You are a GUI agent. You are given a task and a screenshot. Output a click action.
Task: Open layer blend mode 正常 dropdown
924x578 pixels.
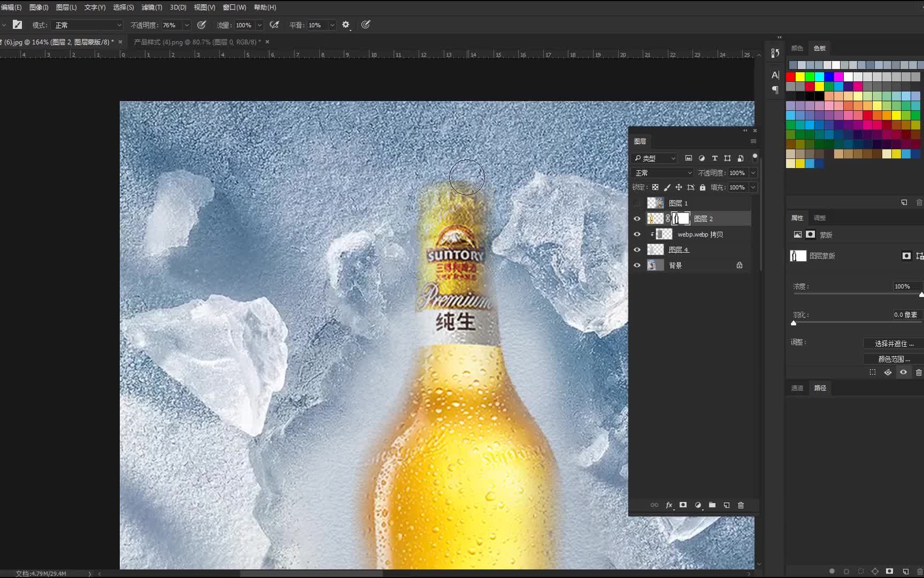(x=663, y=173)
